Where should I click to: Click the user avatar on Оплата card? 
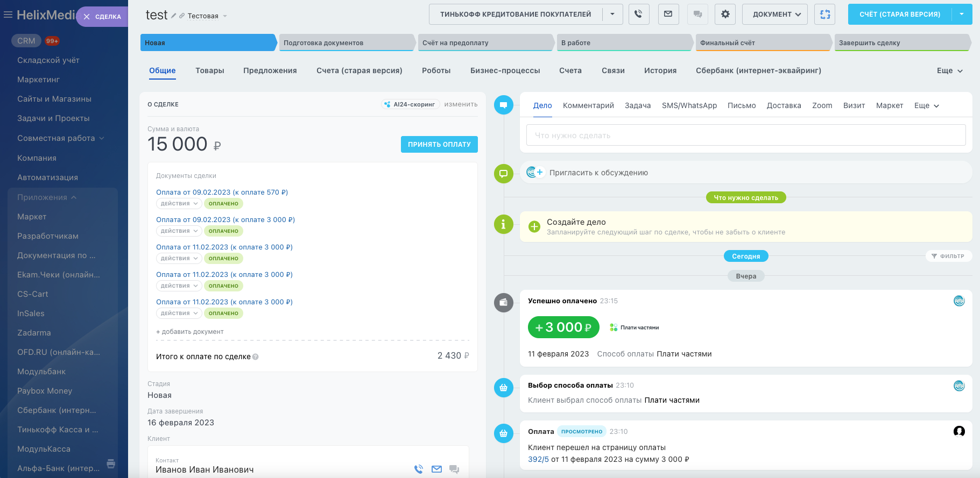pos(959,431)
